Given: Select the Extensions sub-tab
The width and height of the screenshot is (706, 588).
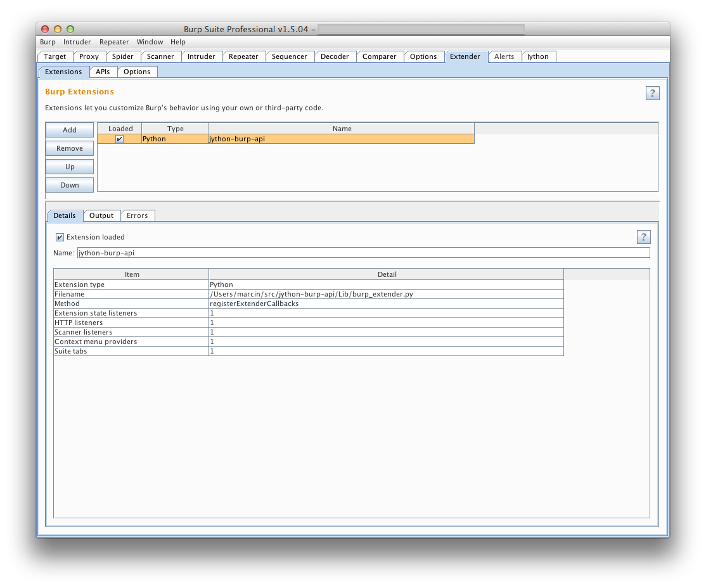Looking at the screenshot, I should [x=63, y=72].
